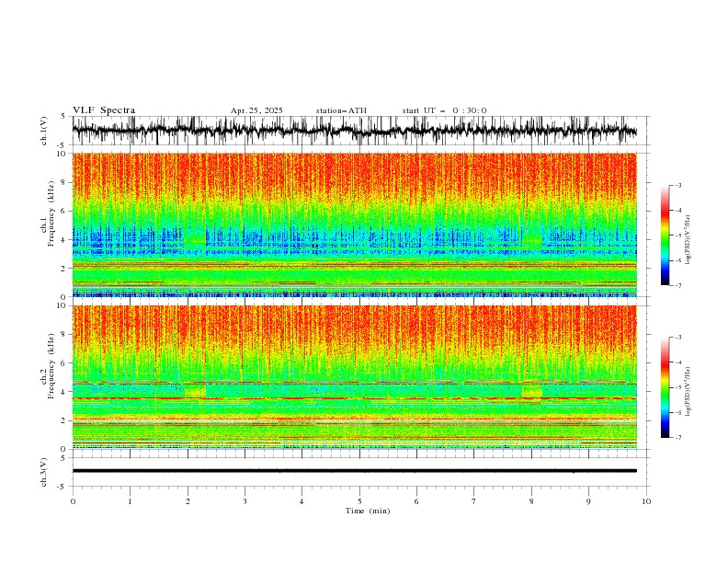Click the time axis tick label '8'

coord(531,501)
